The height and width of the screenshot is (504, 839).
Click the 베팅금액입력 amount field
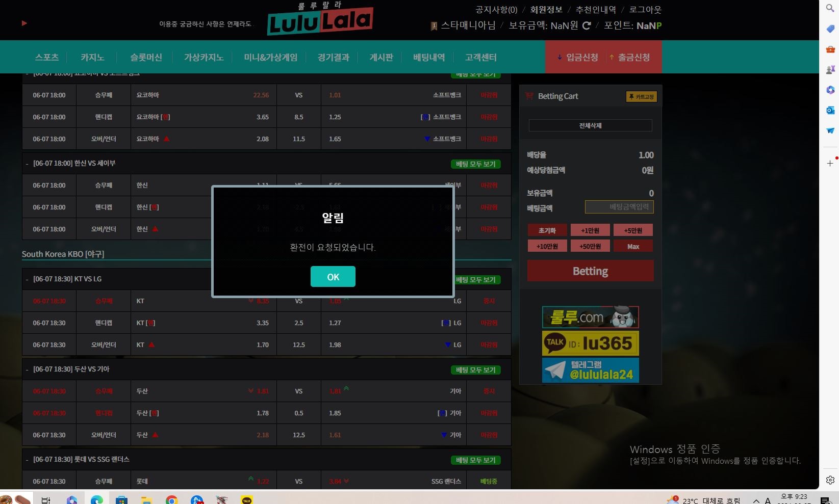[x=619, y=207]
